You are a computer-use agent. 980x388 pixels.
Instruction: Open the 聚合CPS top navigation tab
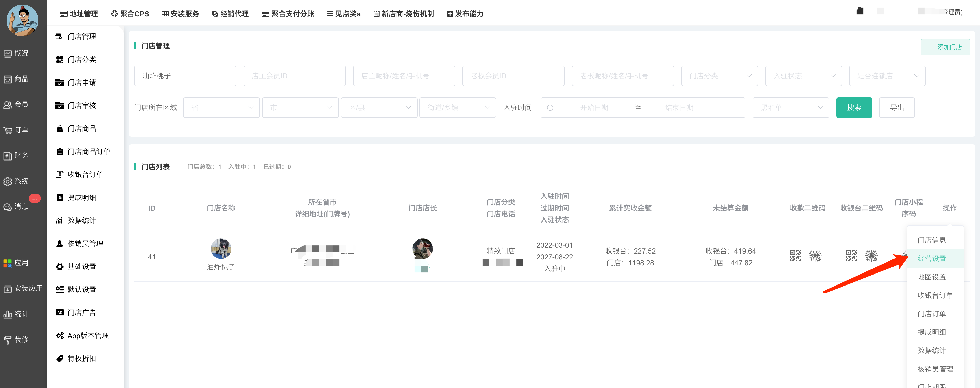[130, 14]
